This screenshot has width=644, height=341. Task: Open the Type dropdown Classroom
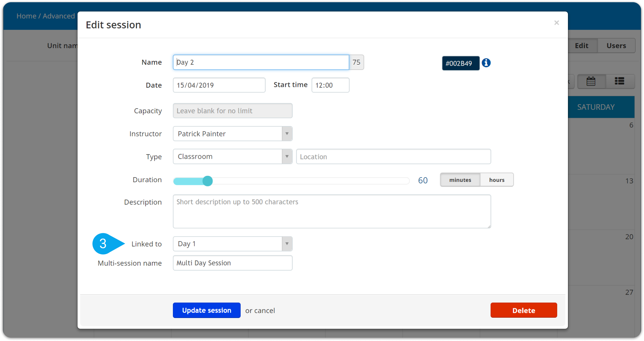(x=233, y=156)
